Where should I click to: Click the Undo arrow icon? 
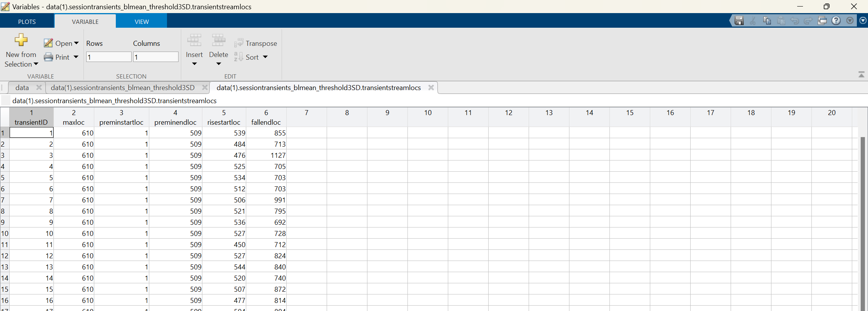tap(795, 21)
